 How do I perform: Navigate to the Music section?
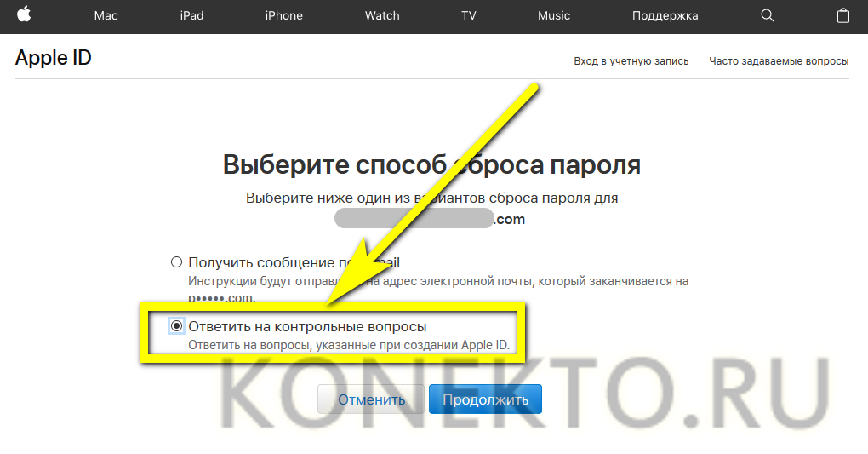pos(556,16)
